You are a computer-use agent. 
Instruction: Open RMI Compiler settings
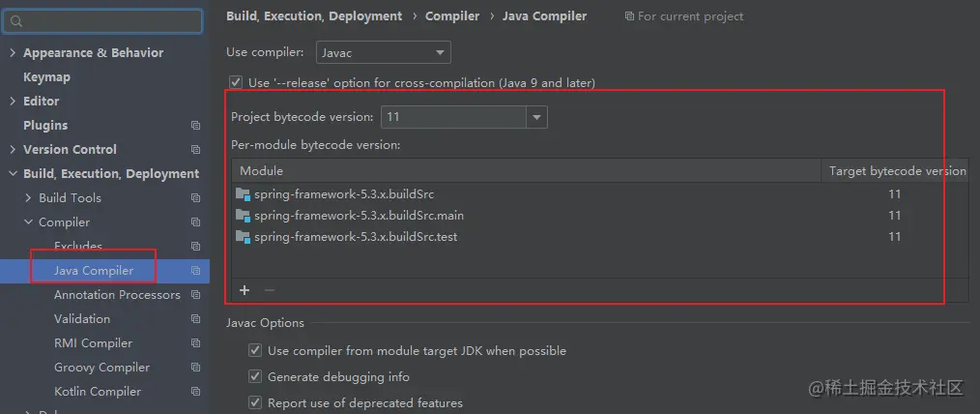click(93, 343)
